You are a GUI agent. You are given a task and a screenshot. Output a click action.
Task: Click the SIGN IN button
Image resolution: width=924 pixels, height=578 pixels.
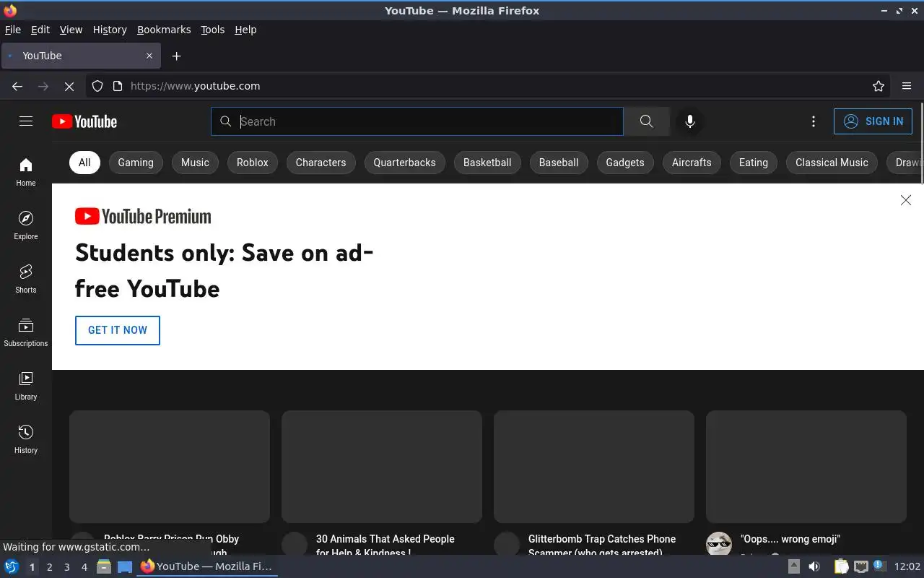(873, 121)
